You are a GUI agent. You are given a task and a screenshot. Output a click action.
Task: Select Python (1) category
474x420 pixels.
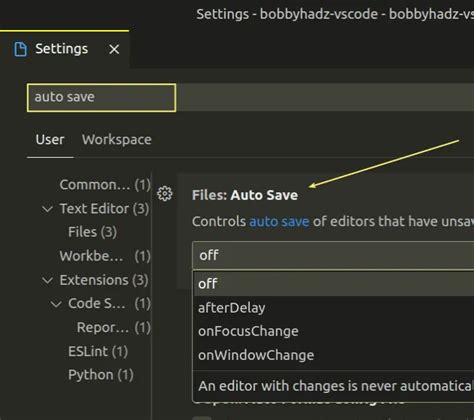click(101, 375)
